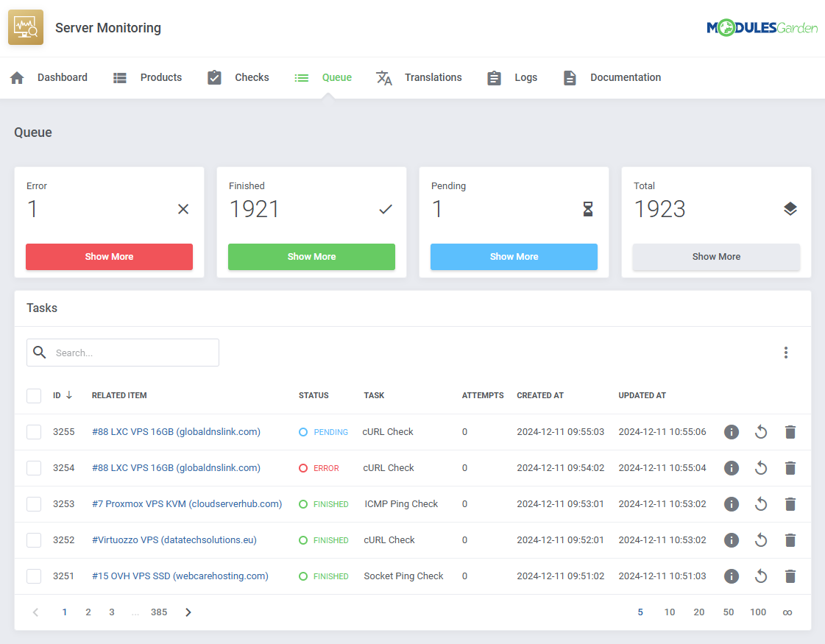
Task: Click the checkmark icon in Finished card
Action: [386, 210]
